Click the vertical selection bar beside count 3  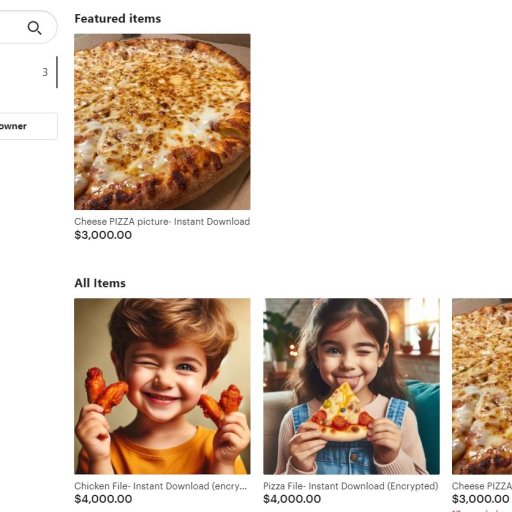[57, 72]
